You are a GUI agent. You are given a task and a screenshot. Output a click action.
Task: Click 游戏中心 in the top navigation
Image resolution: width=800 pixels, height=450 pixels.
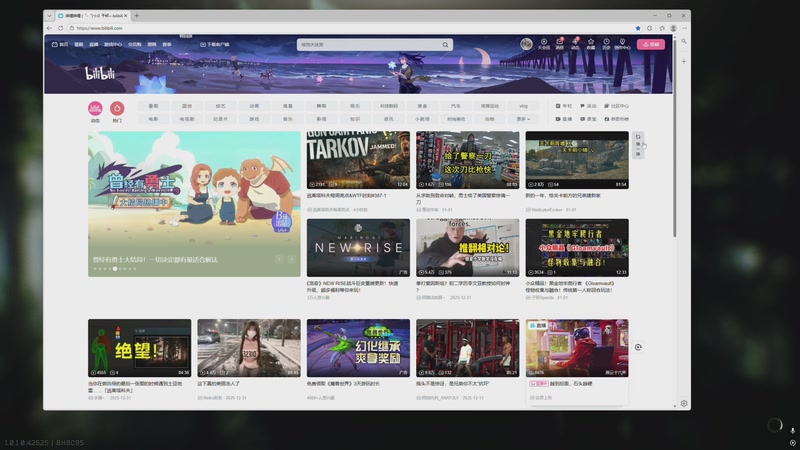(113, 44)
